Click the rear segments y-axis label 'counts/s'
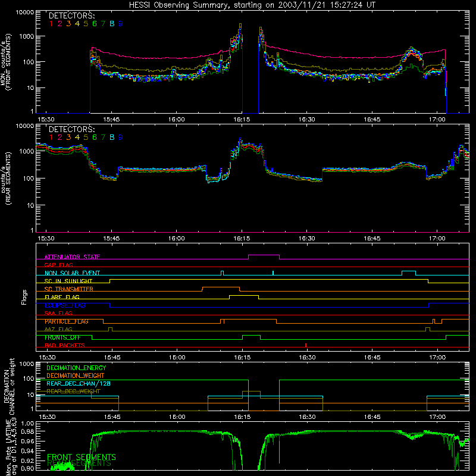Viewport: 476px width, 476px height. pyautogui.click(x=3, y=179)
